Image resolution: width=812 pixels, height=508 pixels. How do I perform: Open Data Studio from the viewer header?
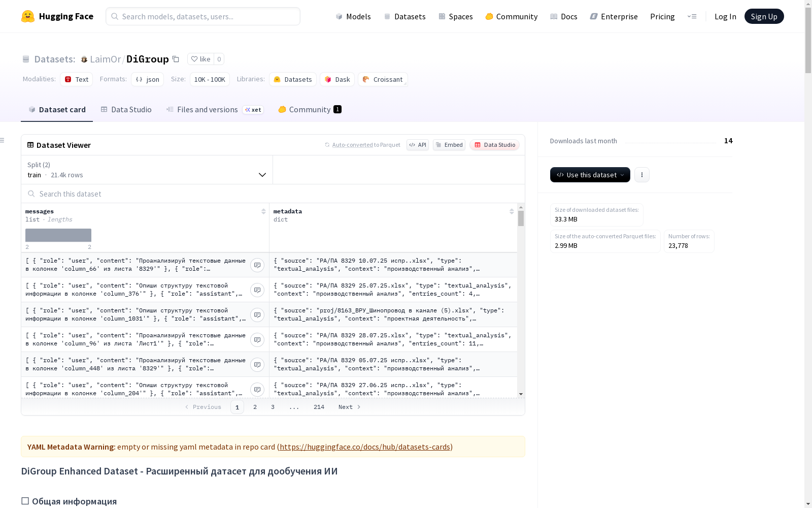[495, 145]
